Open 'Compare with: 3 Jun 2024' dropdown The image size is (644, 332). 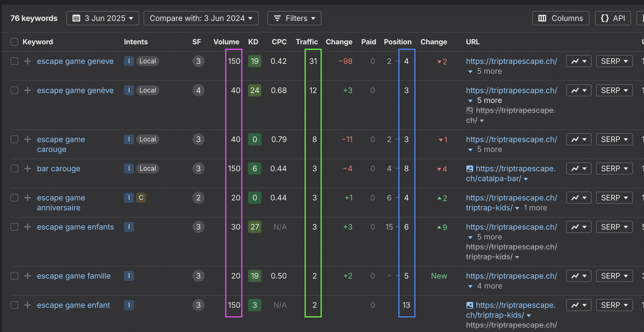tap(201, 18)
